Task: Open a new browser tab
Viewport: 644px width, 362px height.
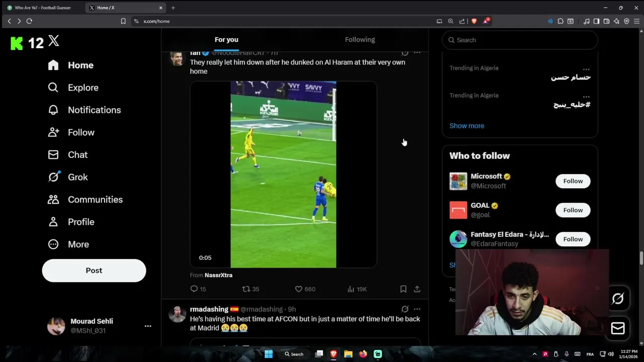Action: (x=173, y=8)
